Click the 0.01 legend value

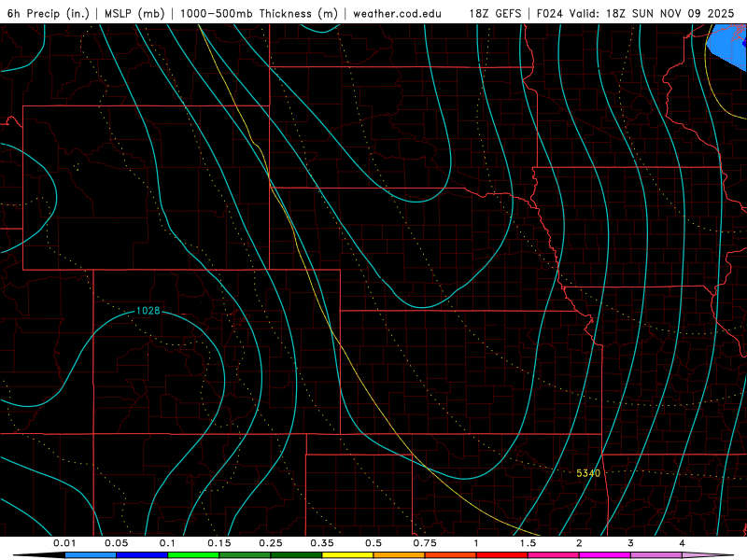coord(64,543)
